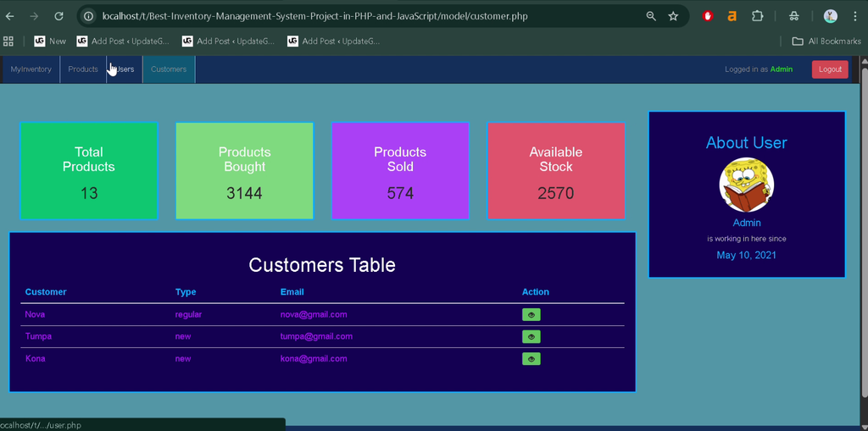Click email nova@gmail.com

click(314, 315)
